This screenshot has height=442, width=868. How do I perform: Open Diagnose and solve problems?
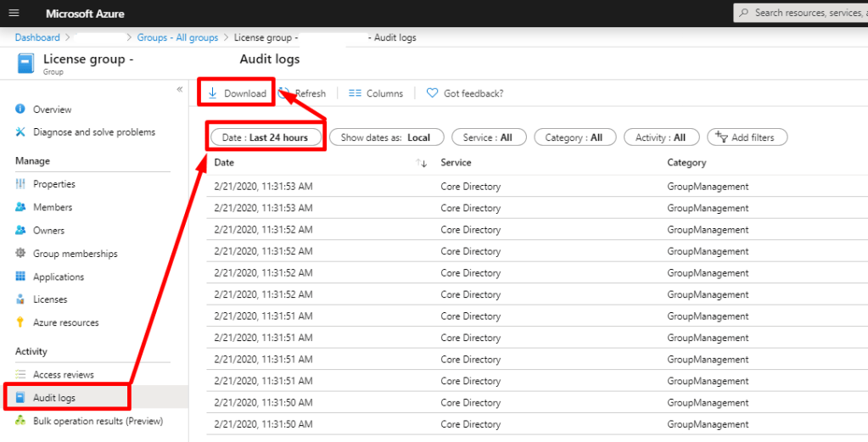93,132
